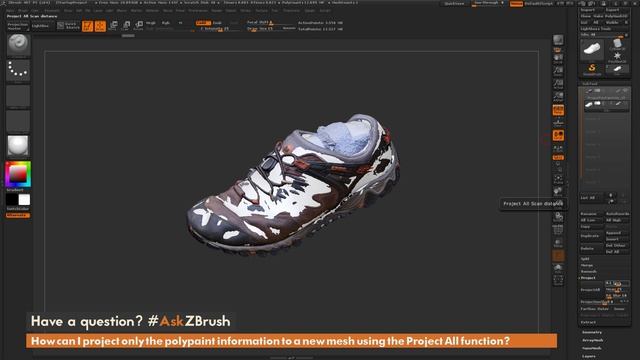Click the AAHalf icon on right shelf

point(558,97)
